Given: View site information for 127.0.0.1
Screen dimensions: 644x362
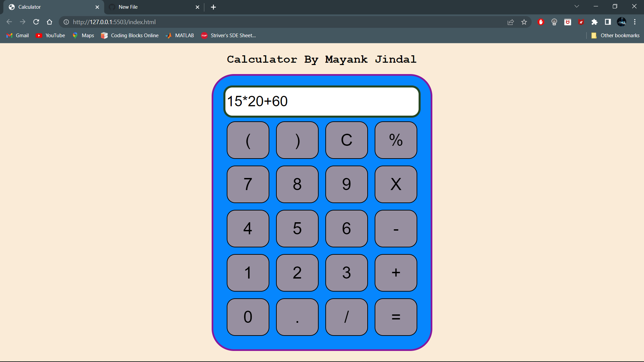Looking at the screenshot, I should (x=66, y=22).
